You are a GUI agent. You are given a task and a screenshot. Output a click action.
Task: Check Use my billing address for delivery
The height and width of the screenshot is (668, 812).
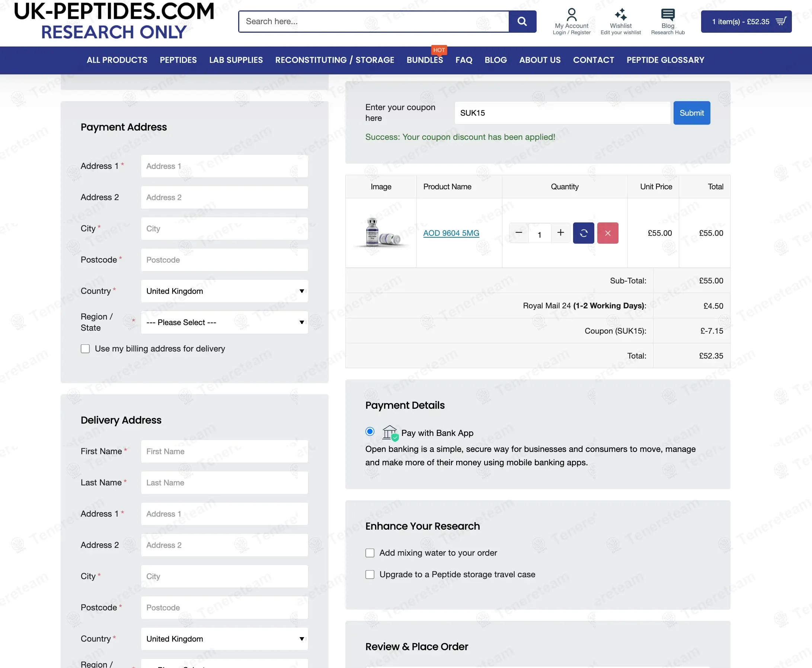(85, 349)
